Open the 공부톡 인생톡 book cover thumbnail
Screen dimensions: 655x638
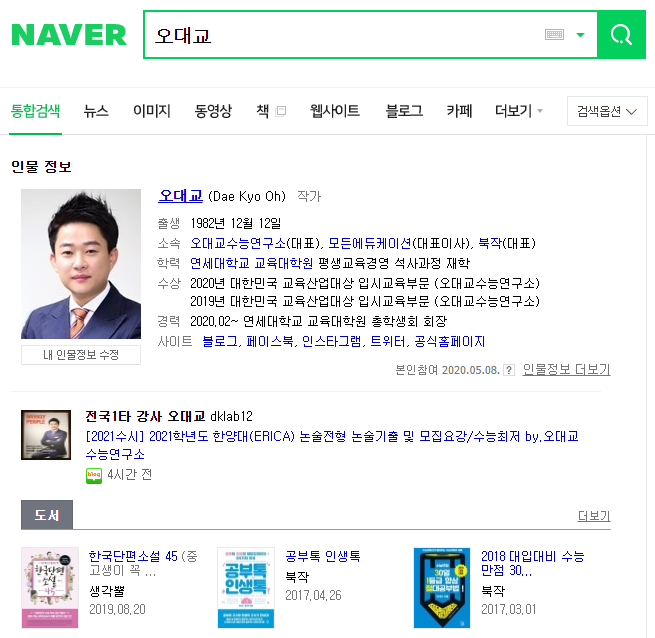click(x=246, y=588)
